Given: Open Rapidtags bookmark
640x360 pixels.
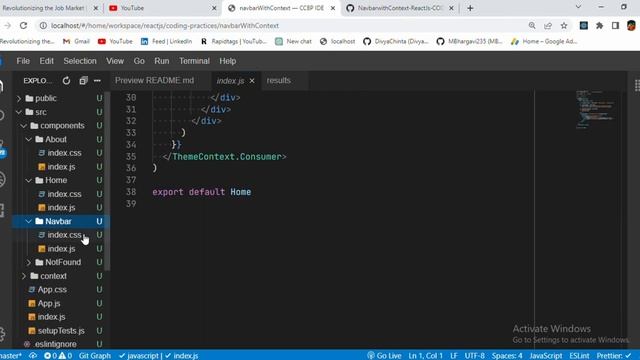Looking at the screenshot, I should click(233, 41).
